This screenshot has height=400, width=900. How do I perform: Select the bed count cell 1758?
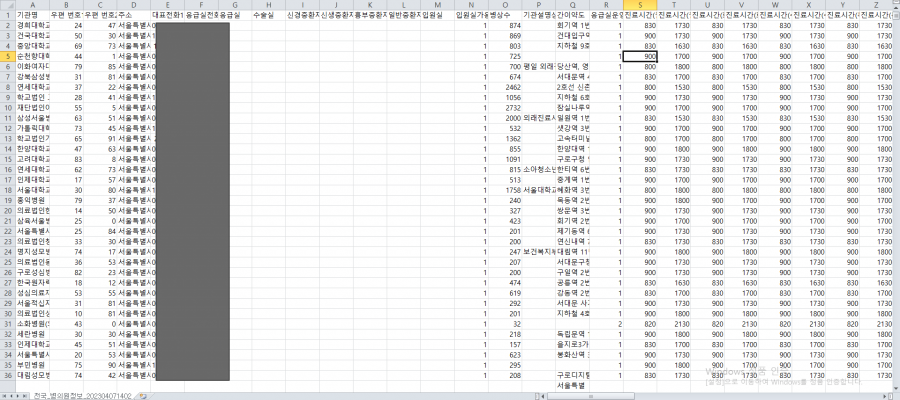point(505,190)
